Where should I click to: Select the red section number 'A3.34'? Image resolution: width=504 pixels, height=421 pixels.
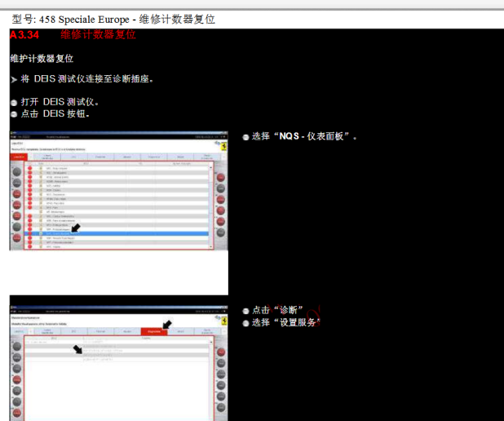[x=24, y=35]
